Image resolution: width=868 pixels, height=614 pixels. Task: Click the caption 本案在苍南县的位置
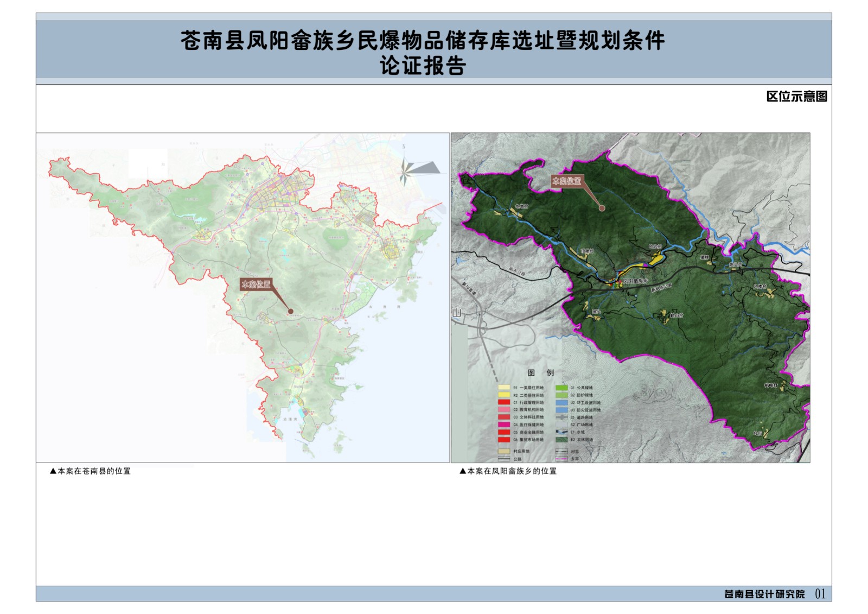90,471
